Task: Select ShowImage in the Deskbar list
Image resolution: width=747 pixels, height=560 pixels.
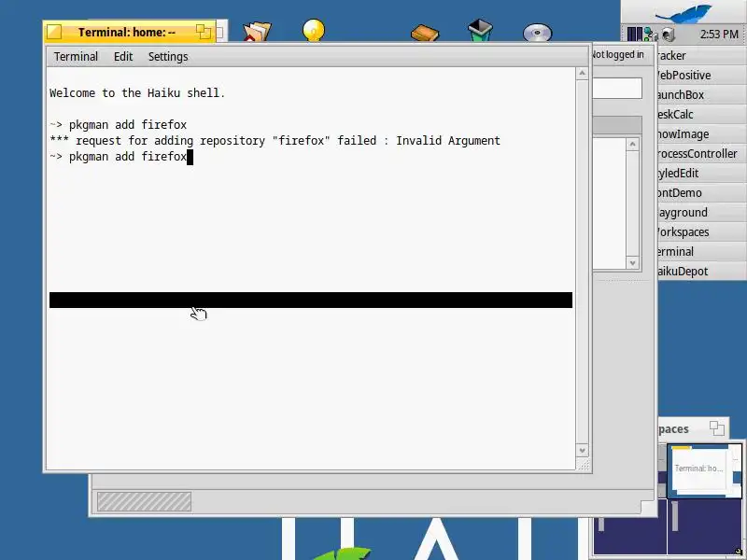Action: [x=702, y=133]
